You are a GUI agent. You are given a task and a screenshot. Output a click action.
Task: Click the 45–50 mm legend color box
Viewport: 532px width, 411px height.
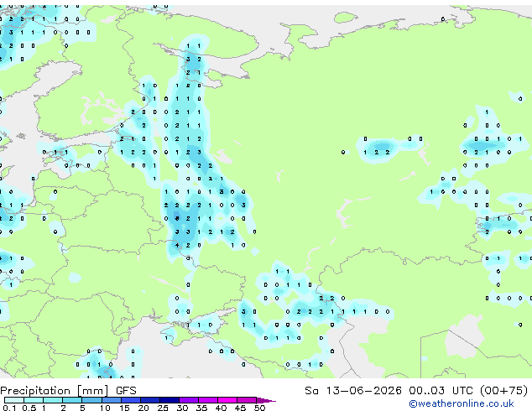(x=247, y=400)
